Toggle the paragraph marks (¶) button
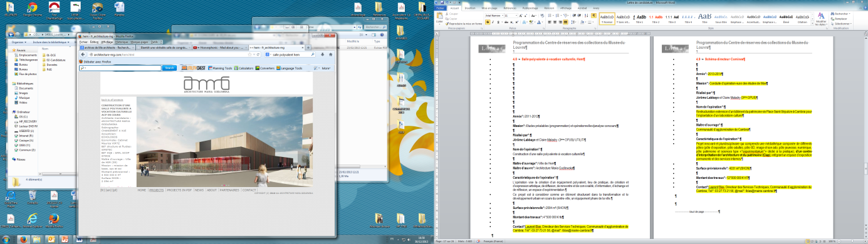This screenshot has width=868, height=244. click(593, 16)
